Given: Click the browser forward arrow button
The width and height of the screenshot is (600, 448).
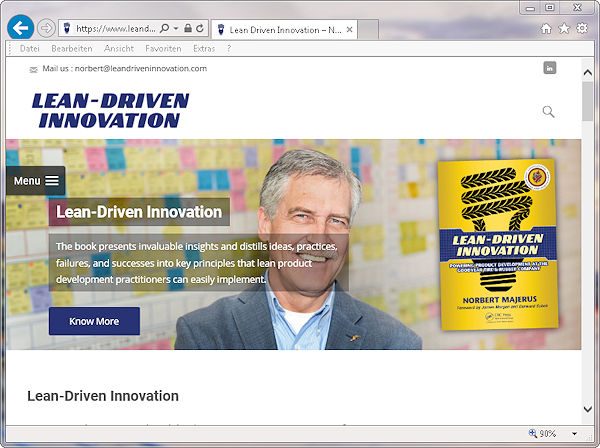Looking at the screenshot, I should [46, 28].
